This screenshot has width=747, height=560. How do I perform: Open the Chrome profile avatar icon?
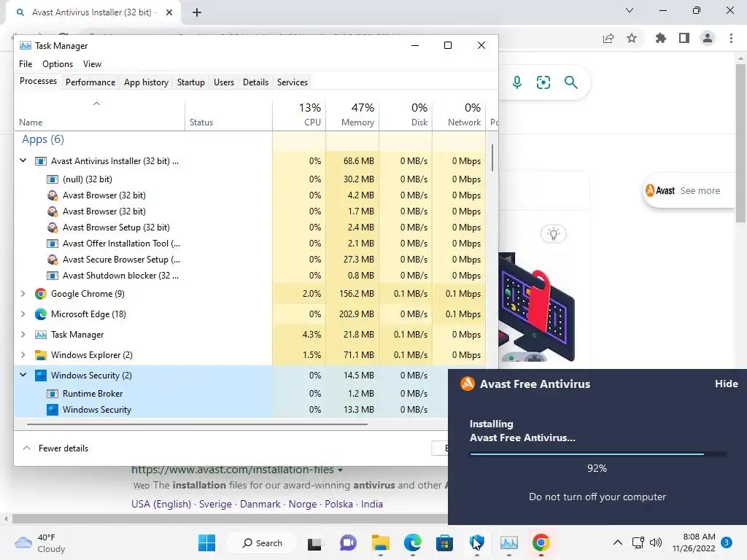click(708, 38)
